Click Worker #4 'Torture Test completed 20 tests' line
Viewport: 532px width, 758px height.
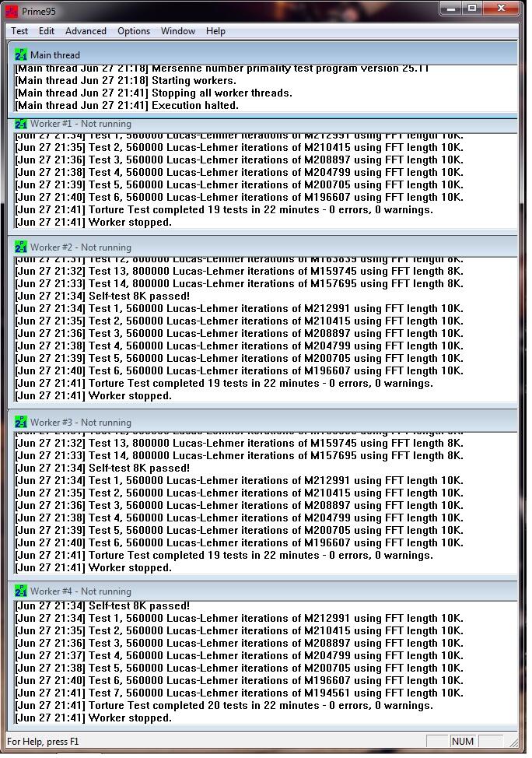(224, 705)
